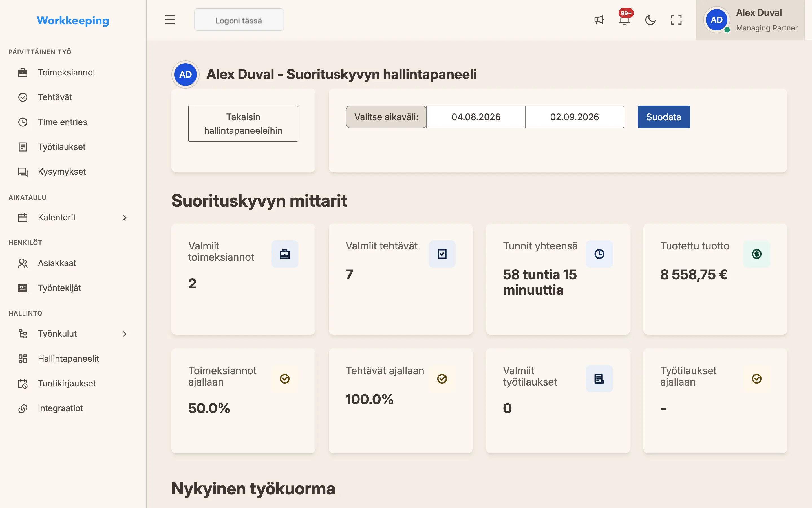This screenshot has height=508, width=812.
Task: Open Työntekijät page
Action: pyautogui.click(x=73, y=288)
